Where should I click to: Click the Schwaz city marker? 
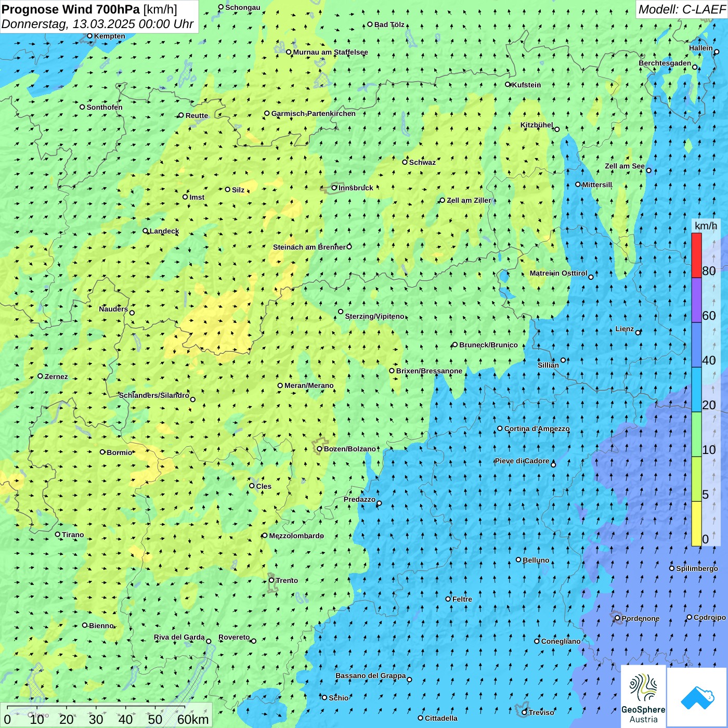pos(405,162)
